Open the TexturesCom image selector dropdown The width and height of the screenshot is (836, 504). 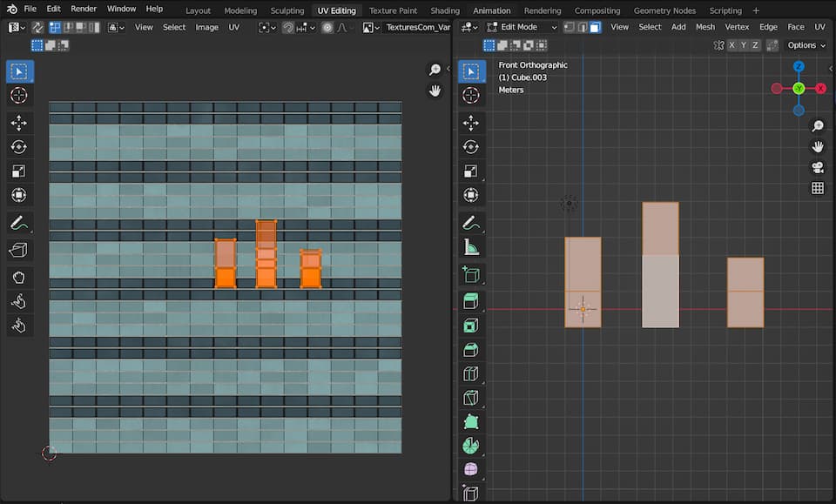coord(371,27)
